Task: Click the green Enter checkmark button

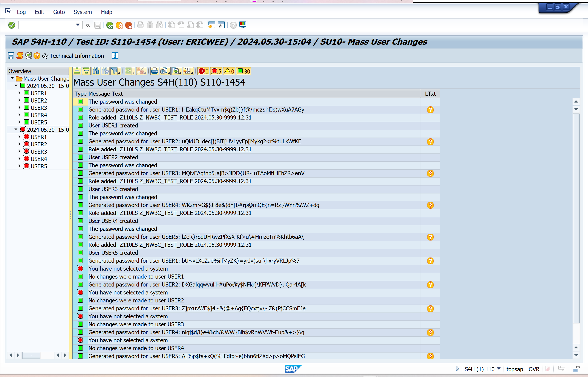Action: [x=12, y=25]
